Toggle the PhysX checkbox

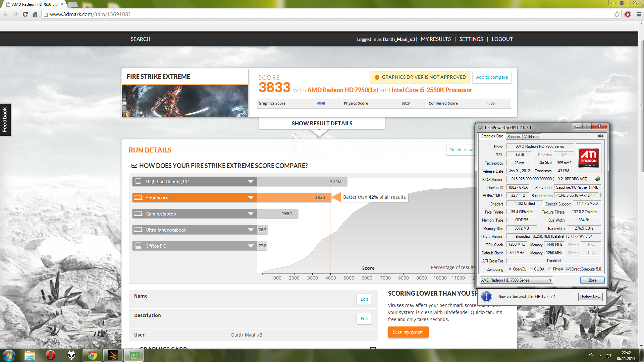[550, 269]
